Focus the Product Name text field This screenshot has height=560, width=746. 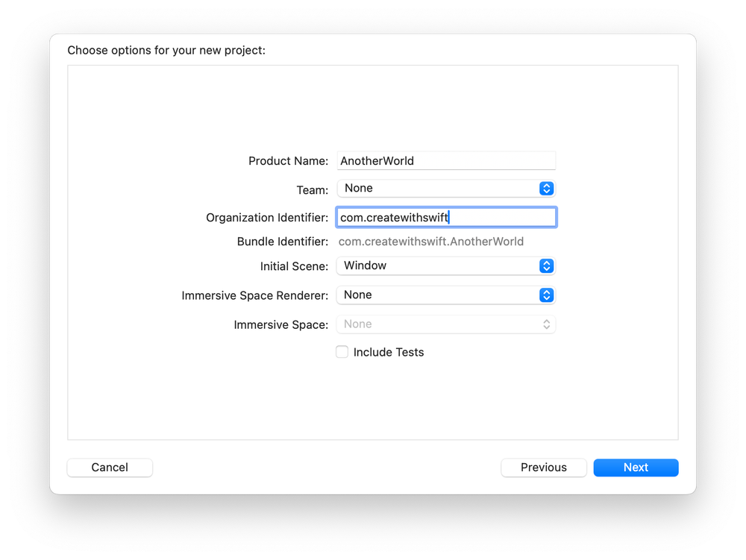pos(445,161)
